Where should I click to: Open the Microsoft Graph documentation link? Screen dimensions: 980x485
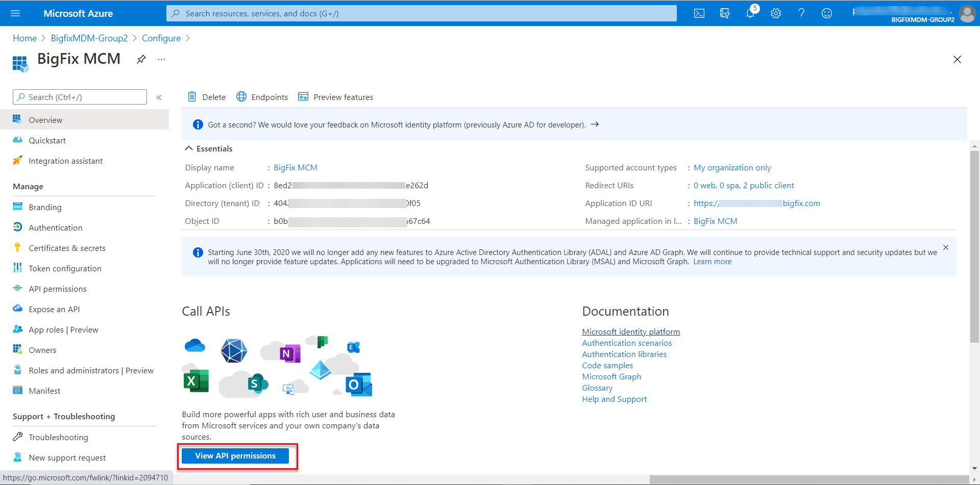pyautogui.click(x=611, y=376)
